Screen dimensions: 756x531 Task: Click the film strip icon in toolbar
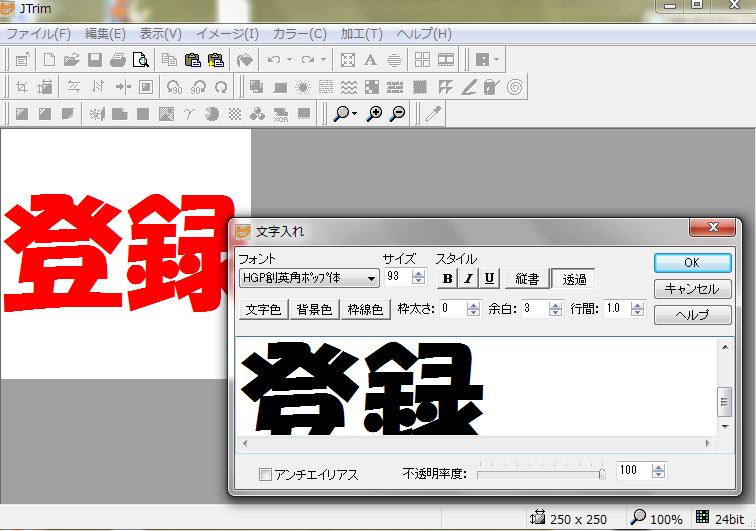(446, 60)
